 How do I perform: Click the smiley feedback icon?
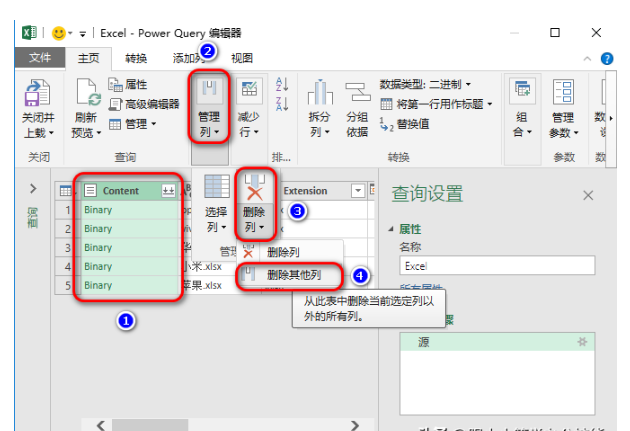coord(59,33)
